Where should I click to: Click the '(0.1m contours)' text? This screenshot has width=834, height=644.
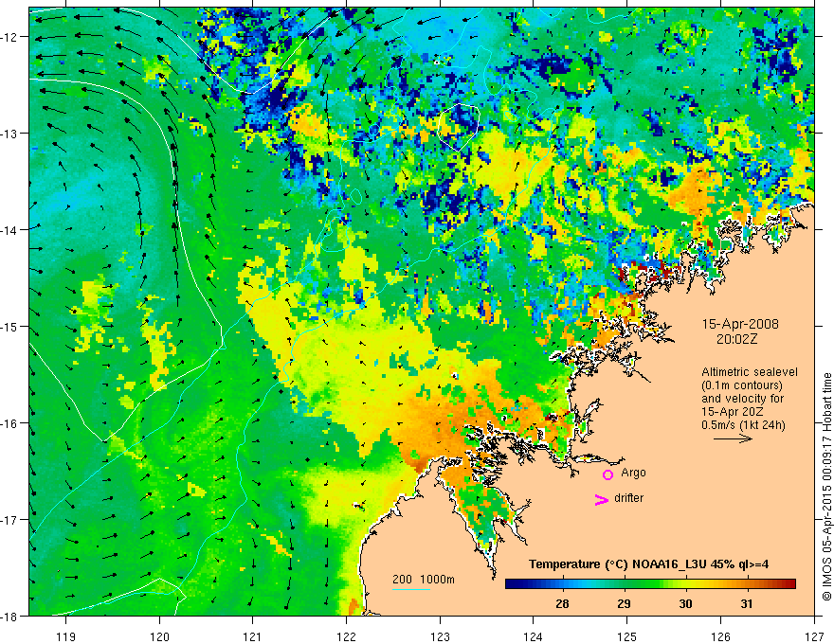click(x=742, y=385)
